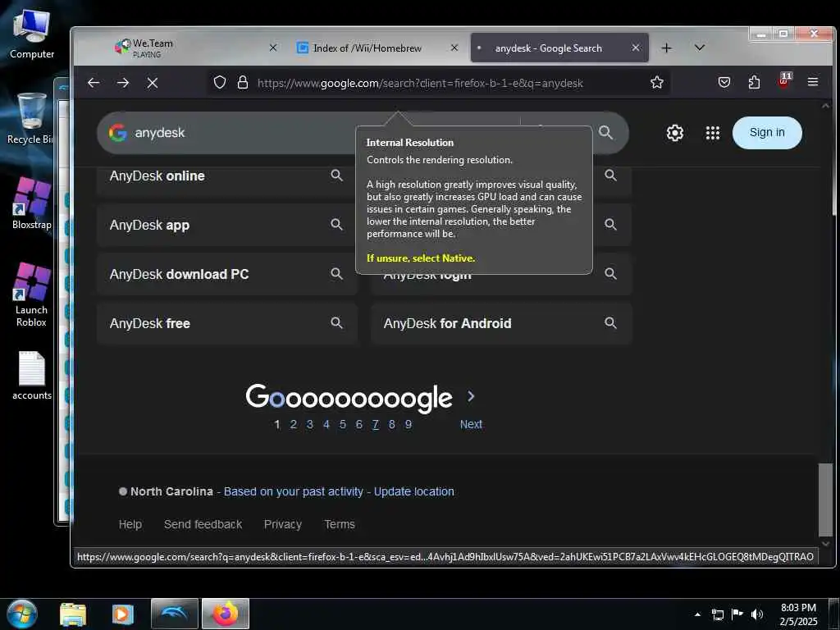The width and height of the screenshot is (840, 630).
Task: Open the Google apps grid
Action: [713, 133]
